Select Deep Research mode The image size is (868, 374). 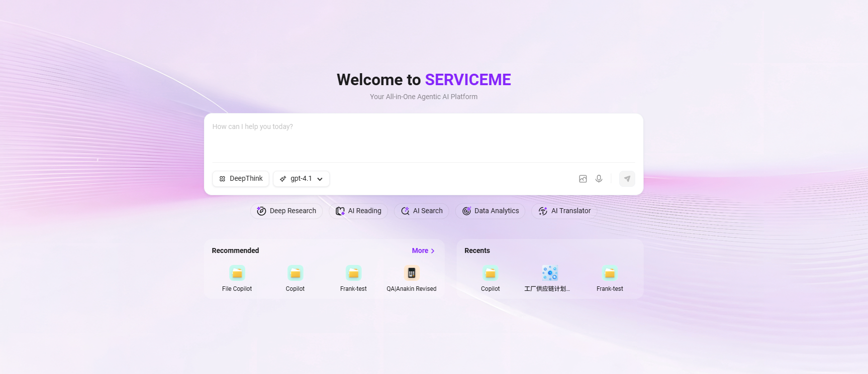(287, 211)
